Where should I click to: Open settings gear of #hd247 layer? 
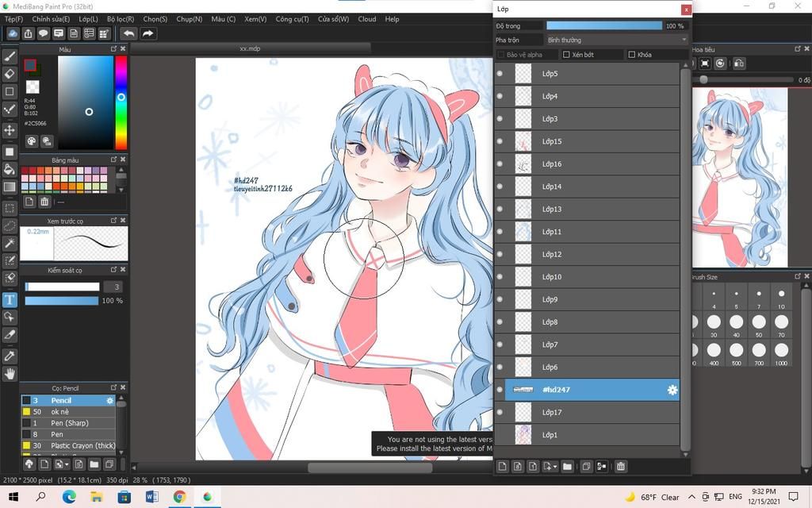point(672,390)
